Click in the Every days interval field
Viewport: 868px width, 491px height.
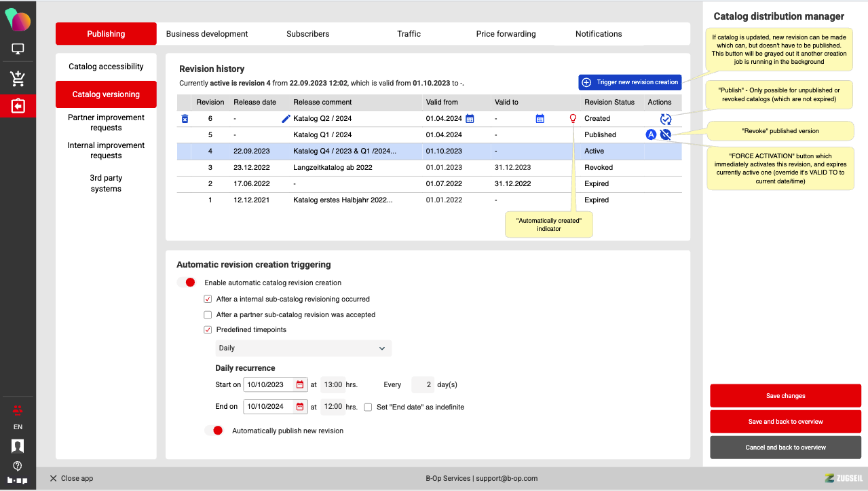pyautogui.click(x=422, y=384)
